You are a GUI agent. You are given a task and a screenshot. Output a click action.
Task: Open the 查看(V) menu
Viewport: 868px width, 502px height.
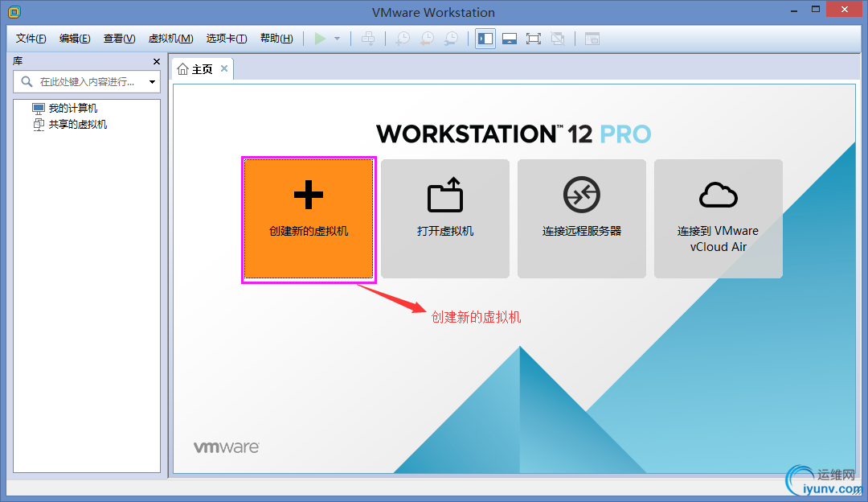click(x=120, y=39)
